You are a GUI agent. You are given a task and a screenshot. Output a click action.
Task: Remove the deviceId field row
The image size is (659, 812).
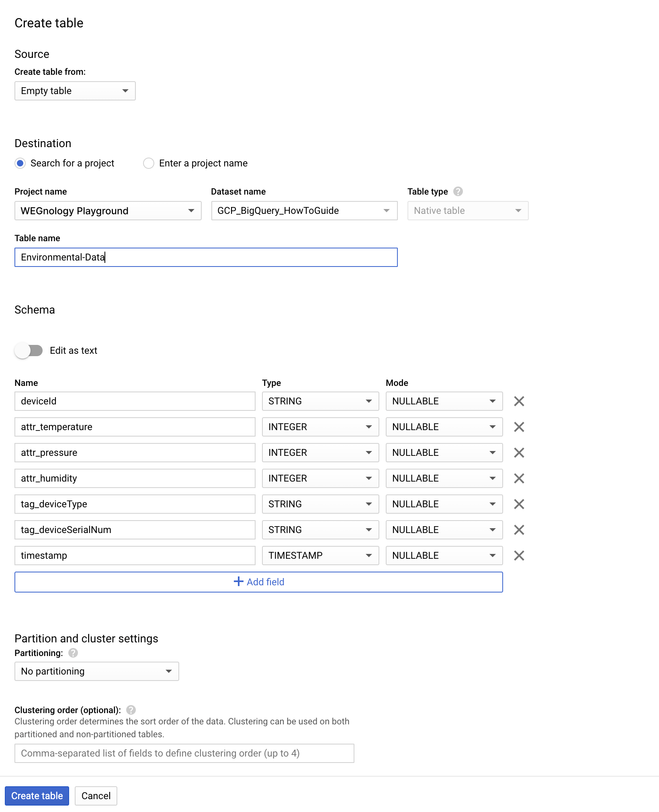[x=519, y=401]
